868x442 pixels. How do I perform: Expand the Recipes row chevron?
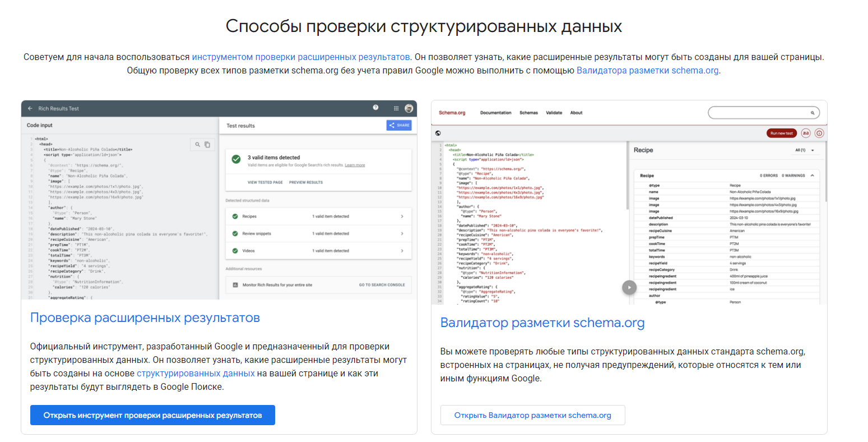click(402, 216)
